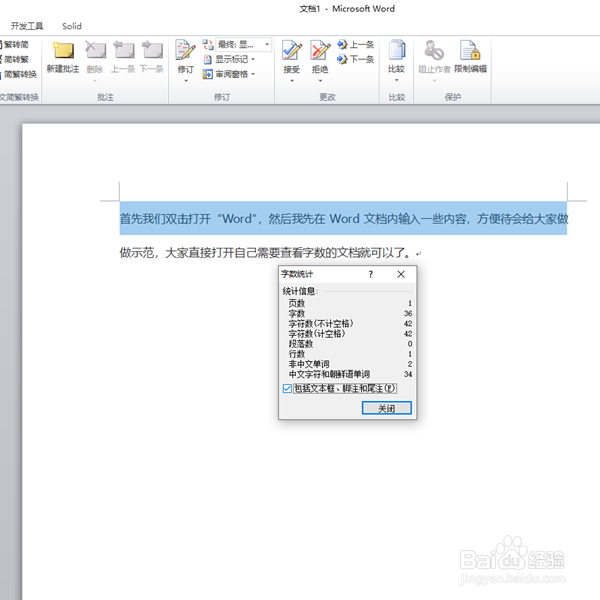The height and width of the screenshot is (600, 600).
Task: Open the Chinese conversion (简繁转换) options
Action: (18, 74)
